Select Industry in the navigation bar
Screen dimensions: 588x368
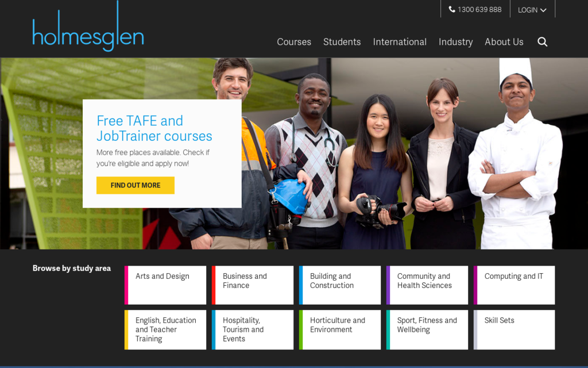coord(455,42)
